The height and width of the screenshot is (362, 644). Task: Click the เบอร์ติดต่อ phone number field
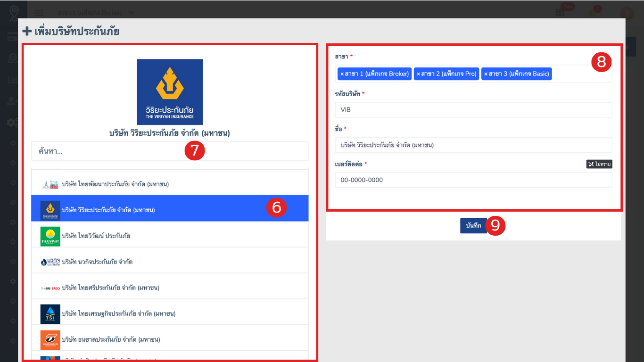[473, 180]
